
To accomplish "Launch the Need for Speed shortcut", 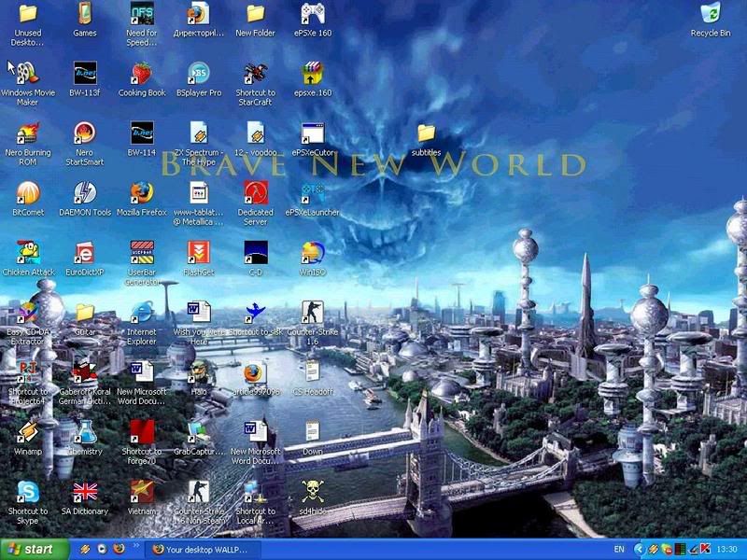I will coord(142,13).
